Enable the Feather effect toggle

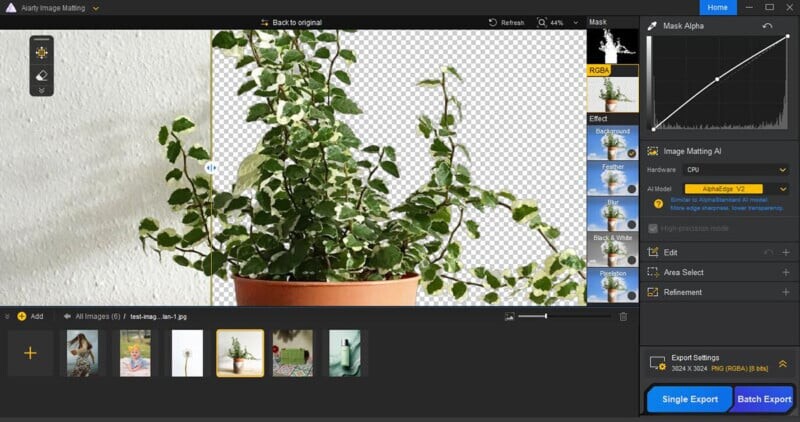630,189
